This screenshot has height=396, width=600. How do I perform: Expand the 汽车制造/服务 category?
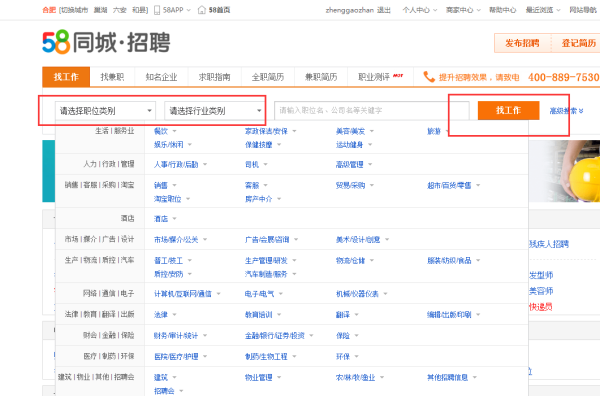271,274
